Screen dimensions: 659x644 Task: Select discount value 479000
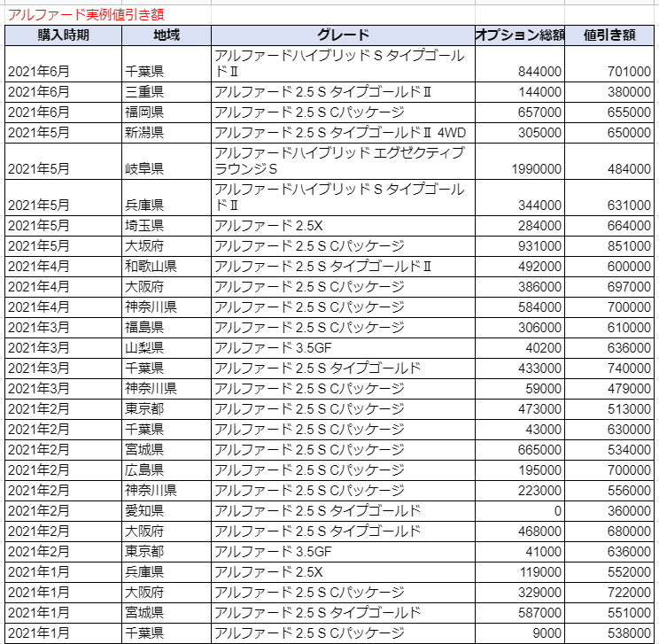point(609,389)
